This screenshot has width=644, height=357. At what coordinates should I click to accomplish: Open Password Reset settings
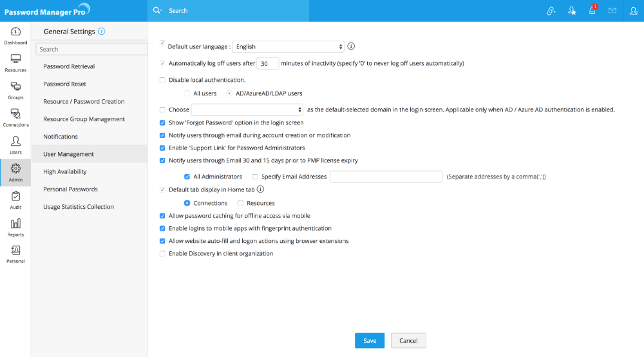pyautogui.click(x=64, y=84)
